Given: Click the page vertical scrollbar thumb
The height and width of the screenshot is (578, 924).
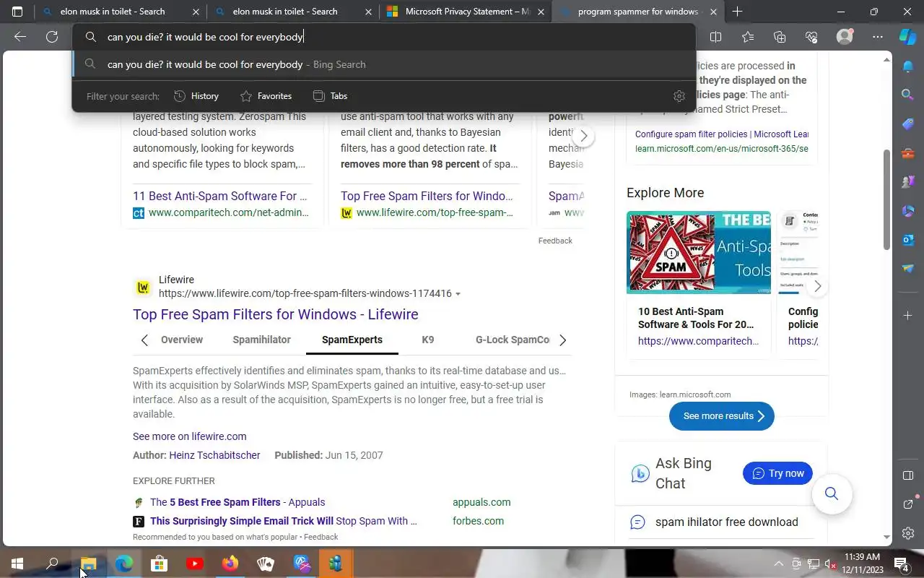Looking at the screenshot, I should 887,199.
